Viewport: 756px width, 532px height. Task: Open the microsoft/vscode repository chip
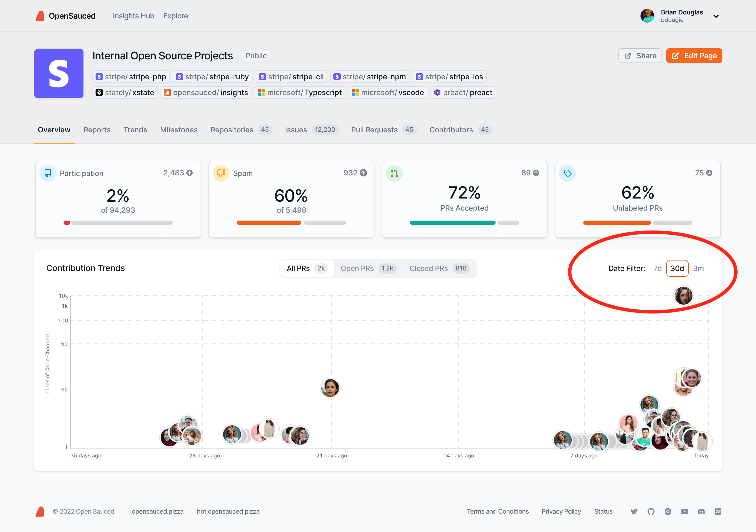click(388, 93)
